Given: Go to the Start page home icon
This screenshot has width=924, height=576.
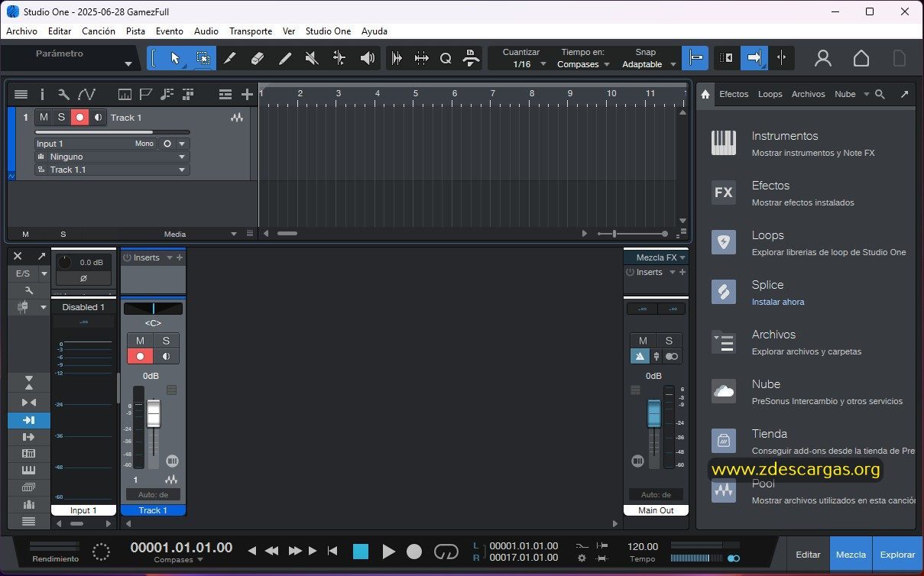Looking at the screenshot, I should pyautogui.click(x=861, y=58).
